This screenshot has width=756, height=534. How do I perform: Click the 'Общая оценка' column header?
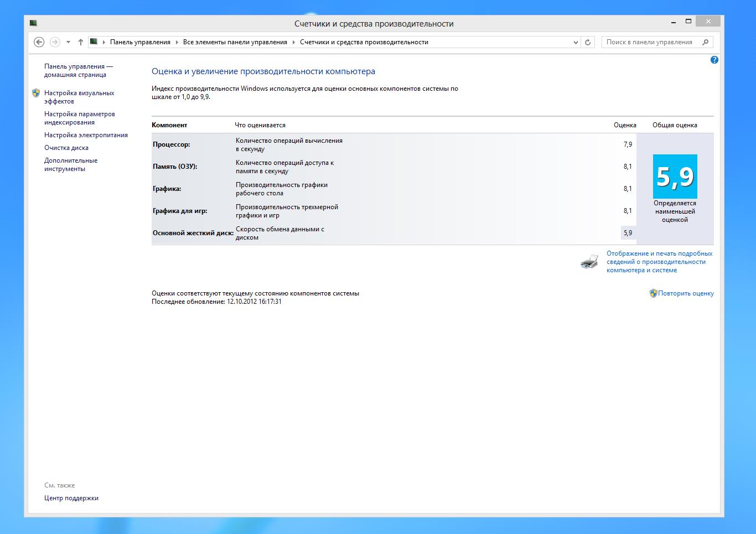675,125
